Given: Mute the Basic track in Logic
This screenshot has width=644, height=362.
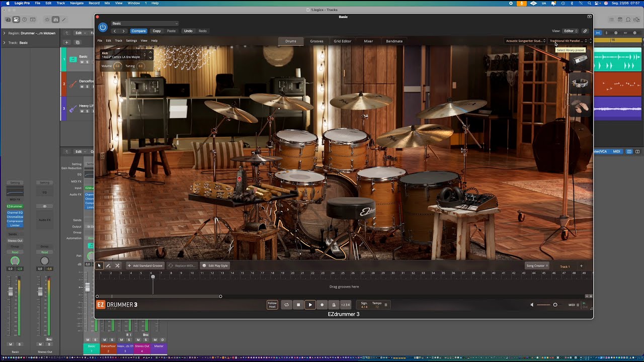Looking at the screenshot, I should (82, 62).
